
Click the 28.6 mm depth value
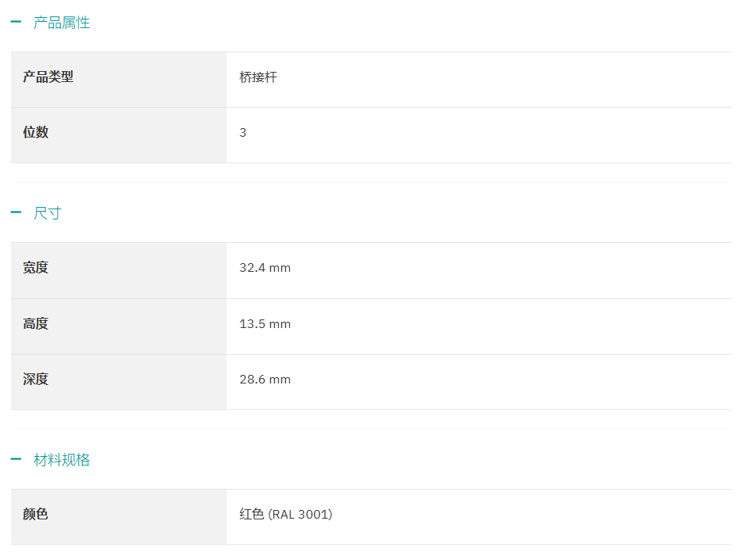coord(265,380)
